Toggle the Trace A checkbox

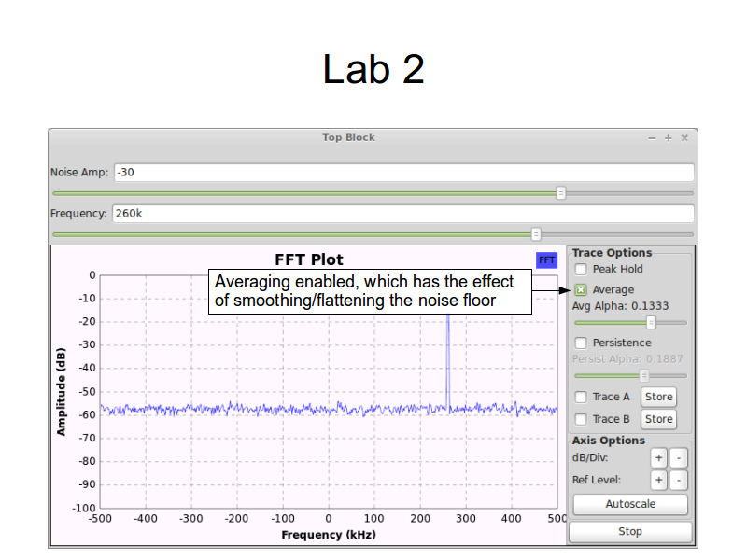pyautogui.click(x=581, y=398)
